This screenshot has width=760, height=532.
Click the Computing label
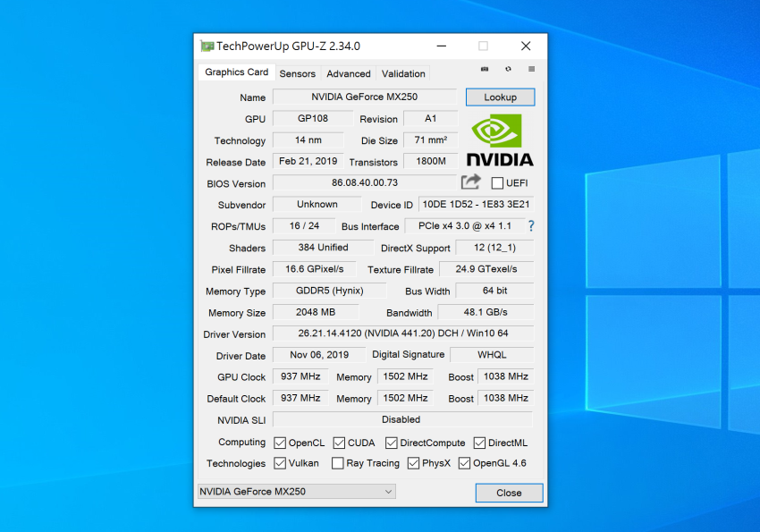tap(242, 442)
